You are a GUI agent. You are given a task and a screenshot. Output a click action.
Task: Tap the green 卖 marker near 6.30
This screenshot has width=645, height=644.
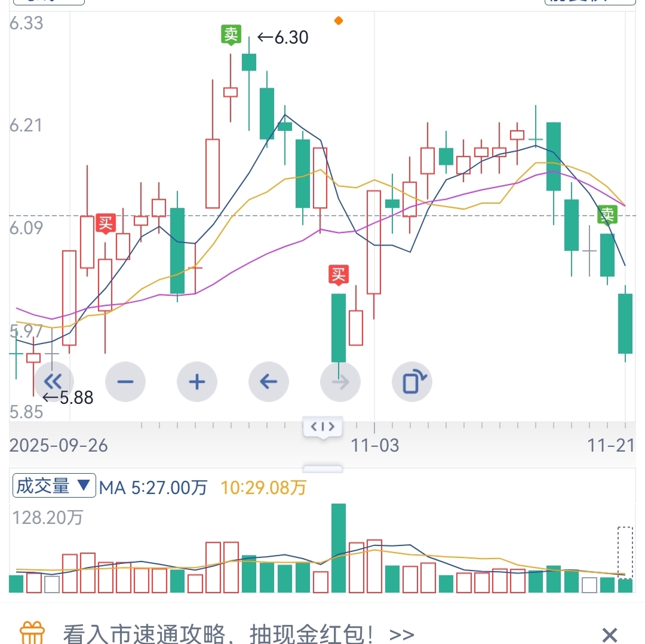231,35
